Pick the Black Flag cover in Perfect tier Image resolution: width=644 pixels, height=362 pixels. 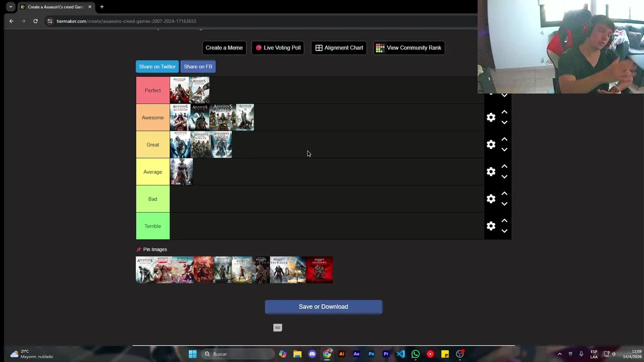click(x=200, y=90)
